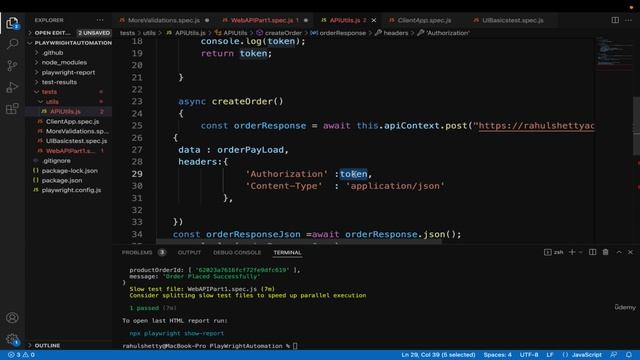Close the bottom panel
Viewport: 640px width, 360px height.
[630, 252]
